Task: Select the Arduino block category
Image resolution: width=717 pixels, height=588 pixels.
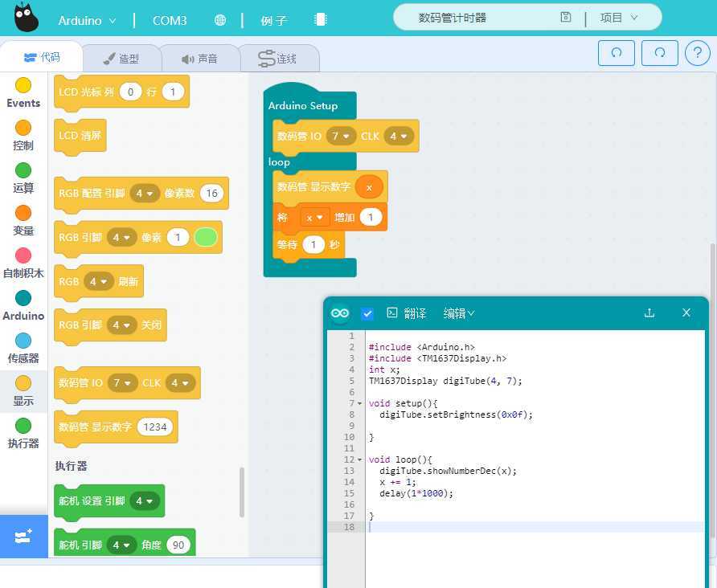Action: pyautogui.click(x=23, y=306)
